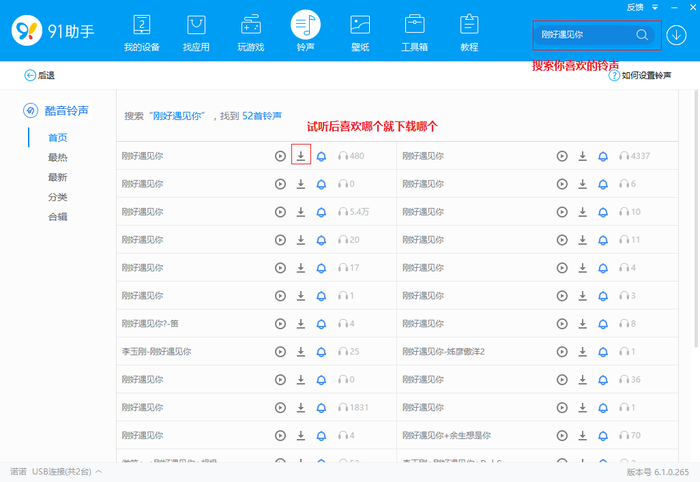Download the ringtone with 17 listens
The height and width of the screenshot is (482, 700).
[301, 268]
